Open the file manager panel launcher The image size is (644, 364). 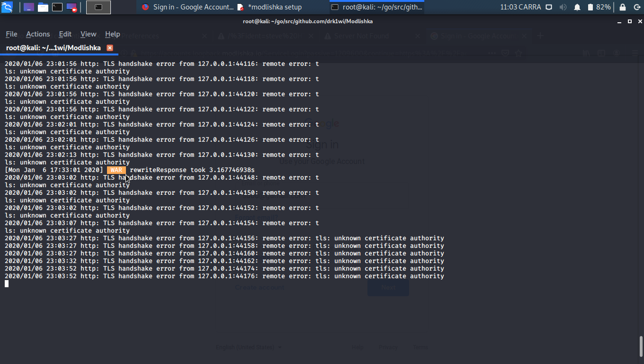[x=43, y=7]
